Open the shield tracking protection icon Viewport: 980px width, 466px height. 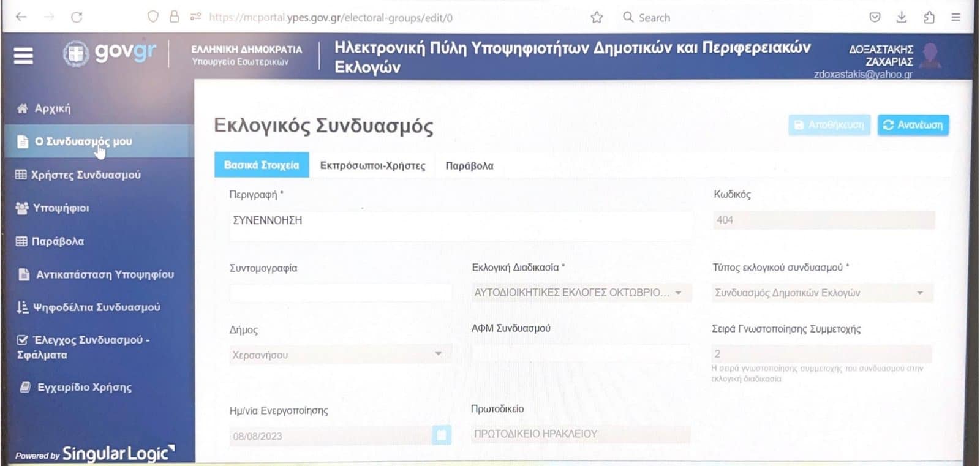click(153, 17)
